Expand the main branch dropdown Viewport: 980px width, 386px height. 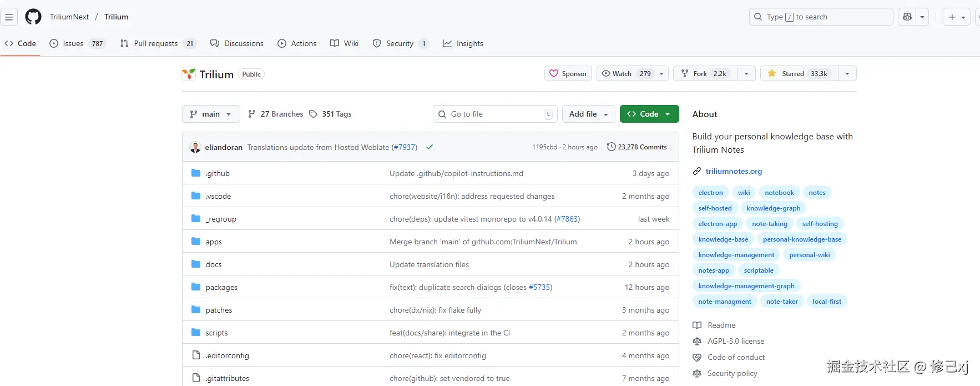[x=211, y=114]
